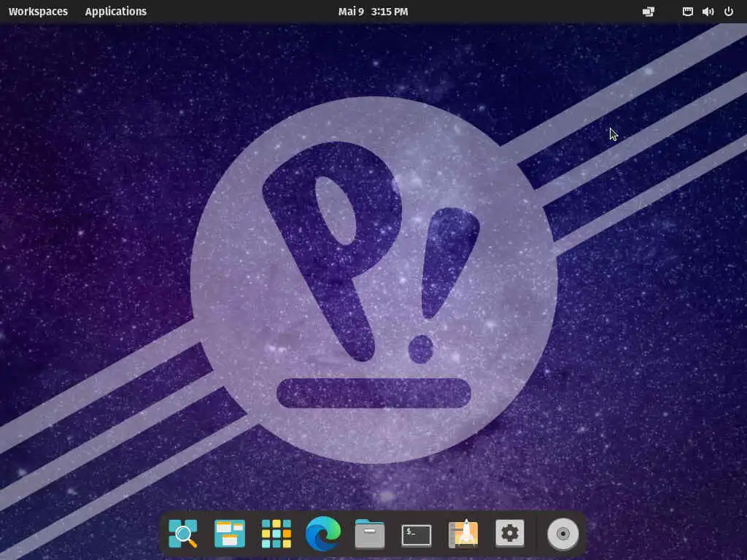Open the Pop!_OS launcher search icon in dock
The width and height of the screenshot is (747, 560).
click(x=183, y=534)
